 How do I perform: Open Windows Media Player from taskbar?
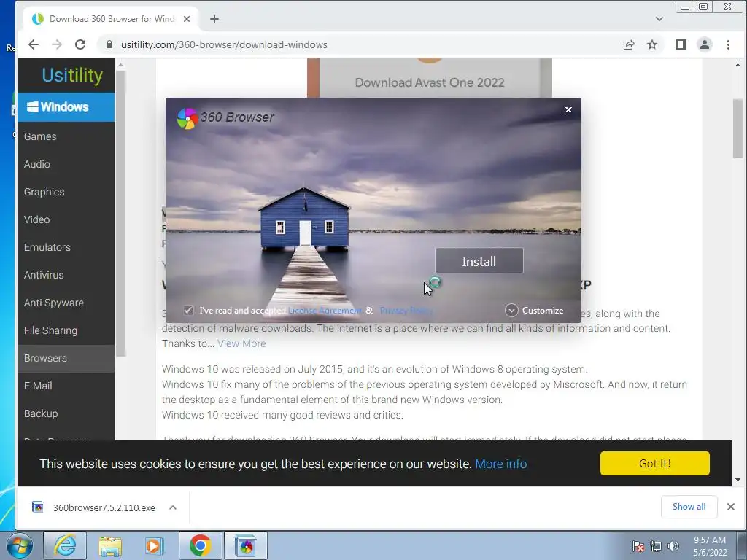[x=155, y=545]
